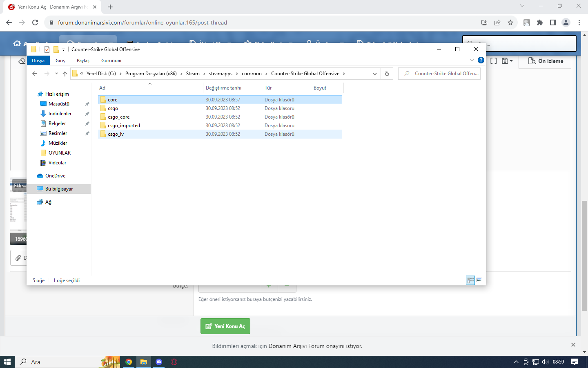The image size is (588, 368).
Task: Click the Counter-Strike Global Offensive search box
Action: (439, 74)
